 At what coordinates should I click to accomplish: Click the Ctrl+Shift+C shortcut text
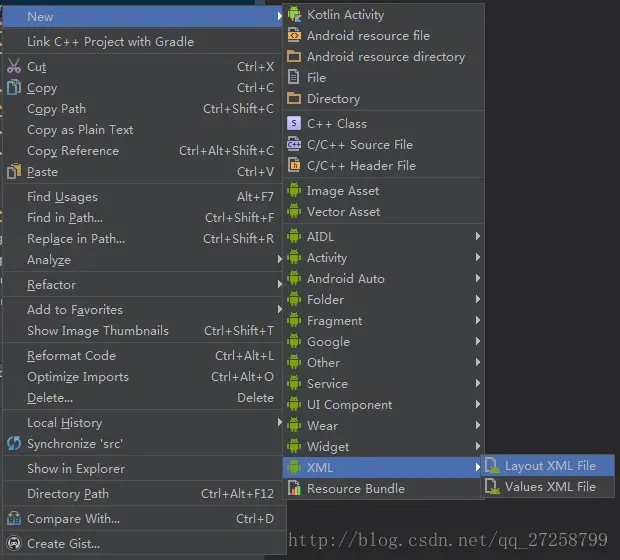point(238,109)
